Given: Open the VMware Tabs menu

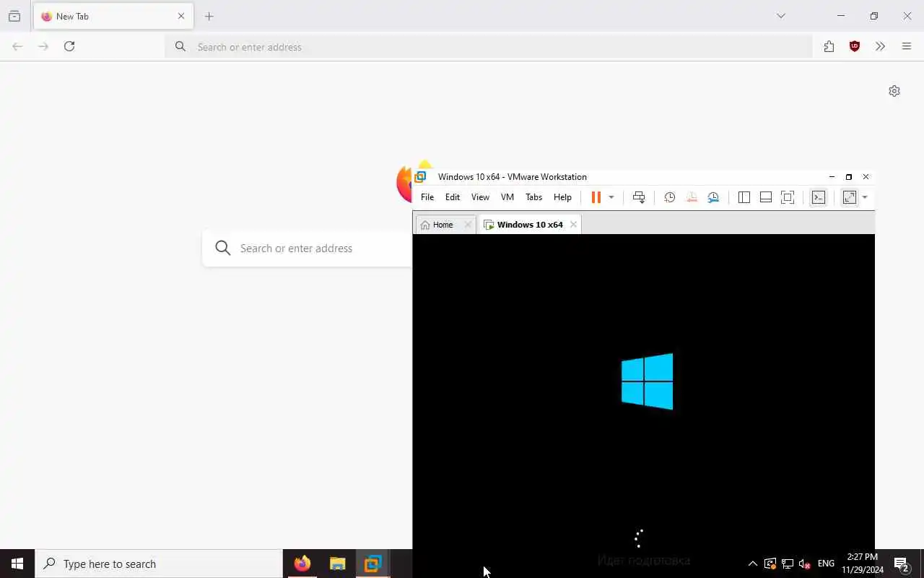Looking at the screenshot, I should tap(533, 197).
